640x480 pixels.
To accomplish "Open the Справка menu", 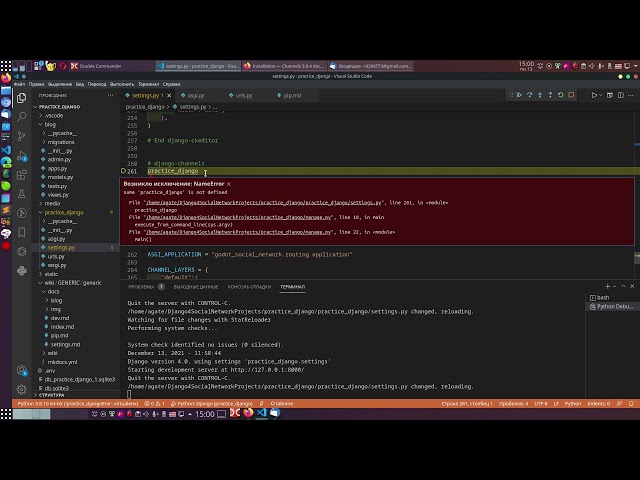I will pos(171,84).
